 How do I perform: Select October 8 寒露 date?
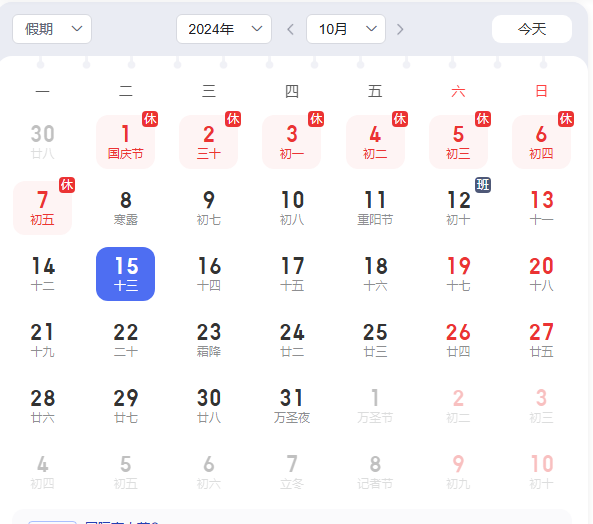click(126, 208)
